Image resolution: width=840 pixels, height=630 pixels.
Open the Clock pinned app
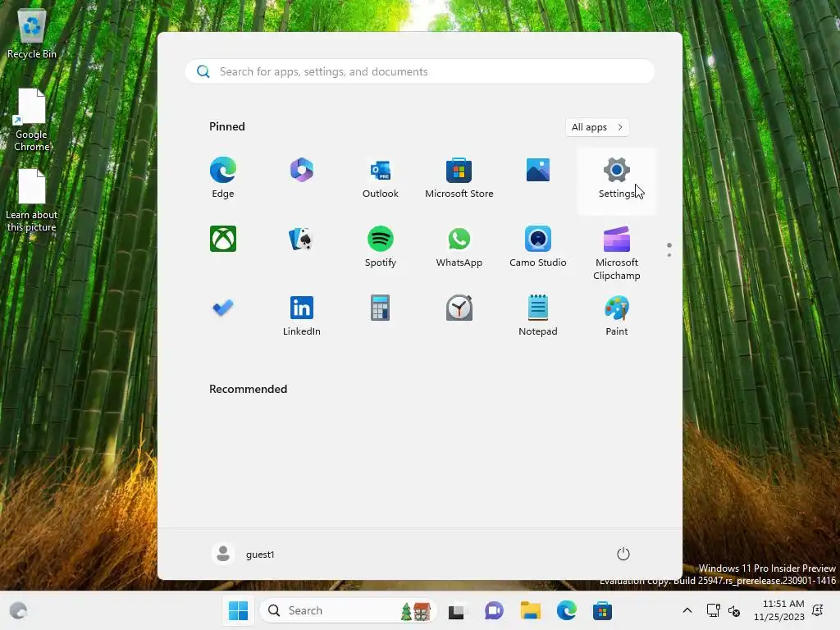click(x=459, y=308)
